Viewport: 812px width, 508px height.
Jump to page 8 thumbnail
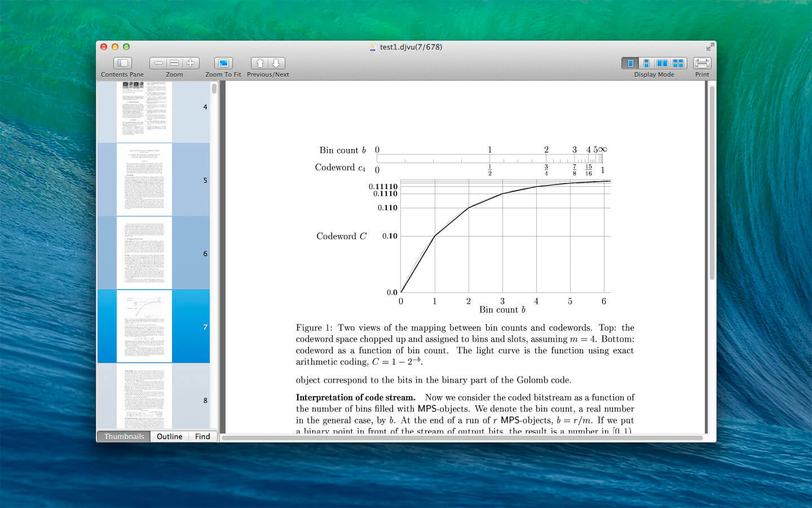pos(144,396)
